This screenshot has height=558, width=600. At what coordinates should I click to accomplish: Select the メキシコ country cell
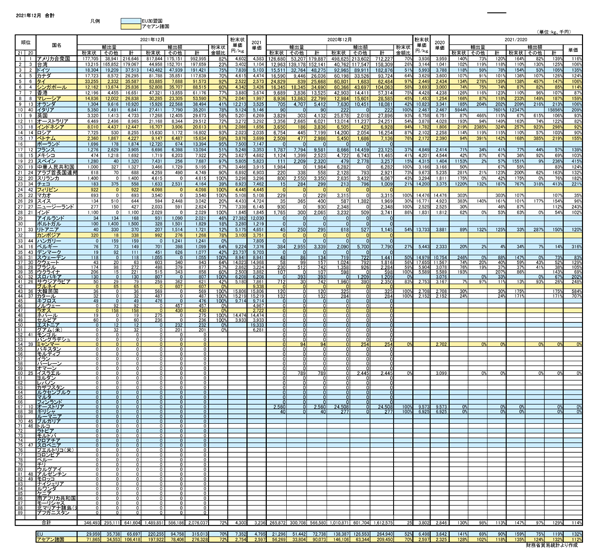point(57,156)
